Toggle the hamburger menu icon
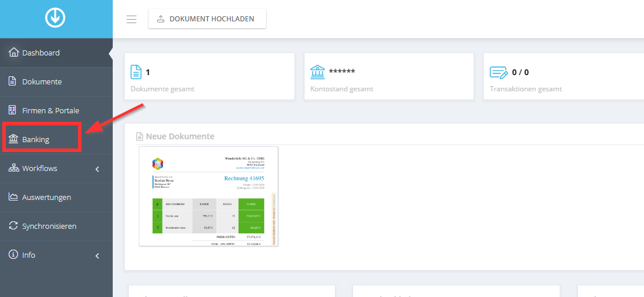Screen dimensions: 644x297 tap(131, 19)
